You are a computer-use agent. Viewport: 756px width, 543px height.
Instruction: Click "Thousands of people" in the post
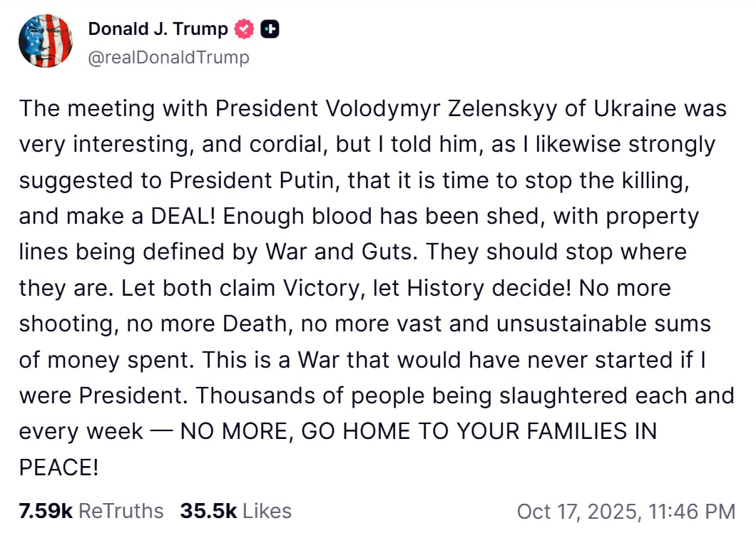(x=292, y=395)
